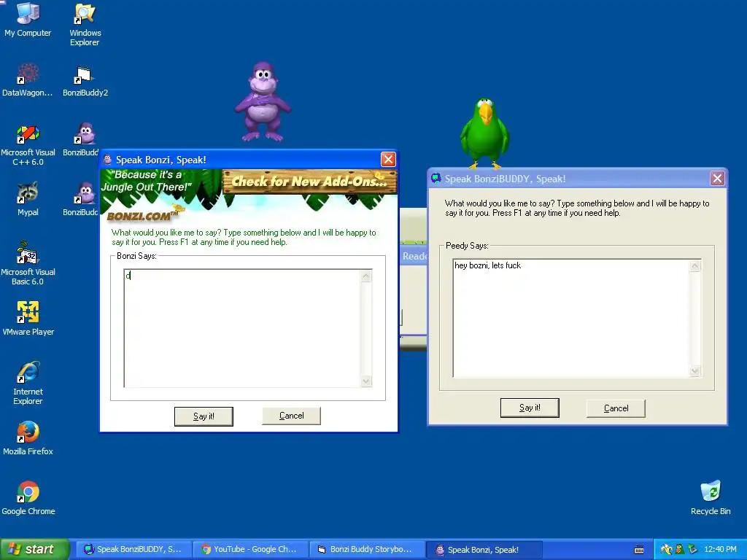
Task: Click the safely remove hardware tray icon
Action: tap(692, 550)
